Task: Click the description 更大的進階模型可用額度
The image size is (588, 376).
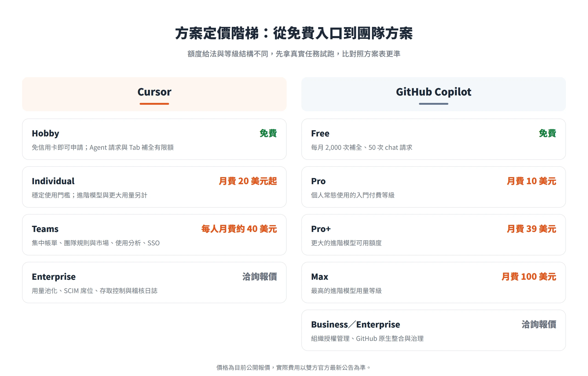Action: pos(346,243)
